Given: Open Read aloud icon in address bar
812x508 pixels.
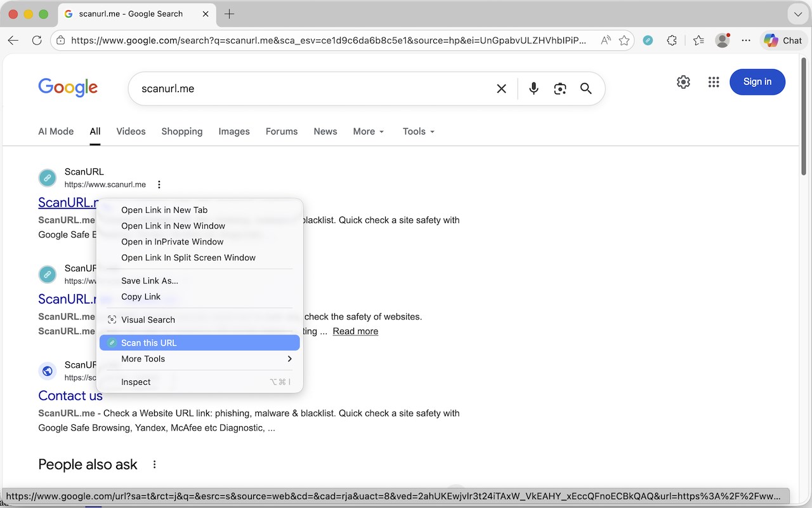Looking at the screenshot, I should coord(606,40).
